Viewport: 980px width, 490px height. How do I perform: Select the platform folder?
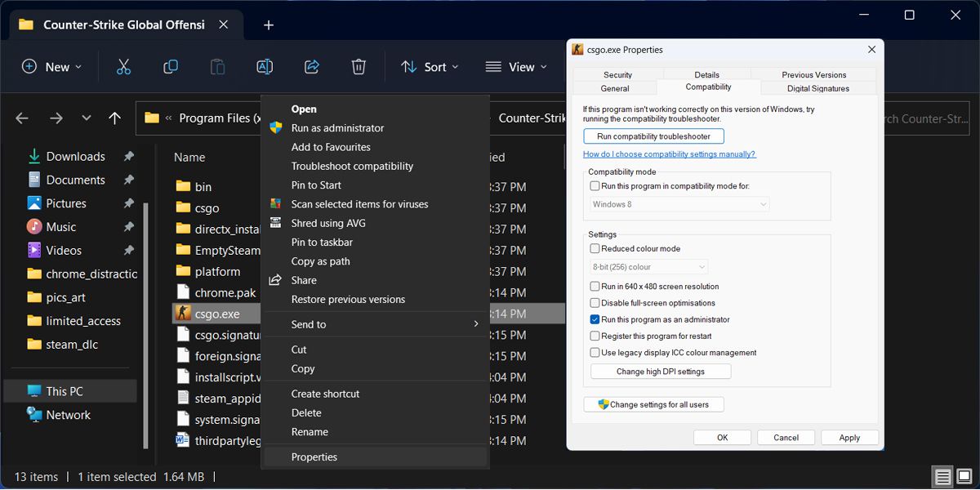[x=216, y=271]
